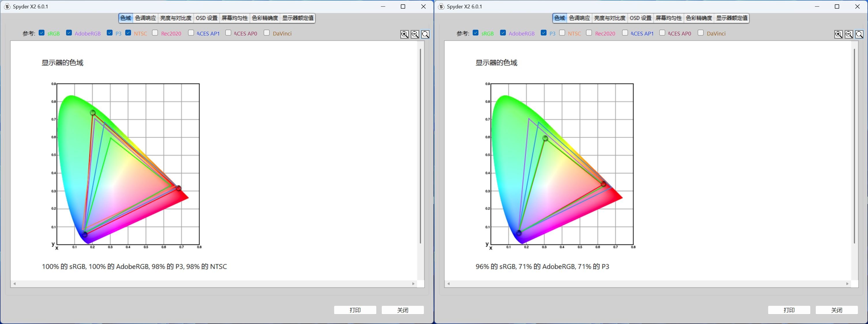Open OSD 设置 tab in right window
The image size is (868, 324).
641,18
